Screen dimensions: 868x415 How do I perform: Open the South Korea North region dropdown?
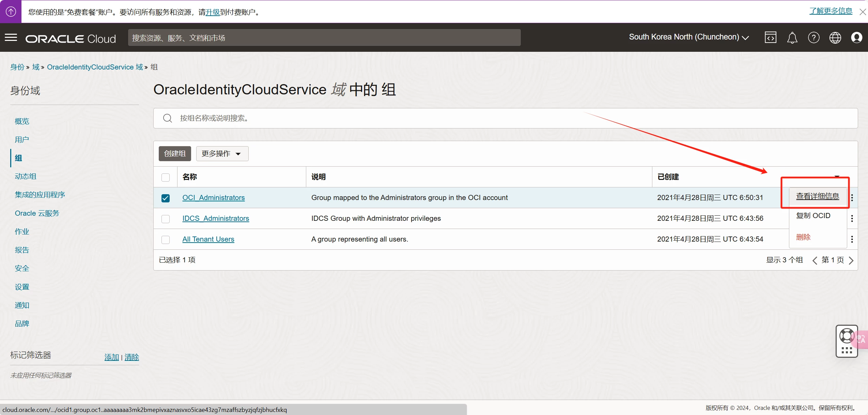[688, 37]
